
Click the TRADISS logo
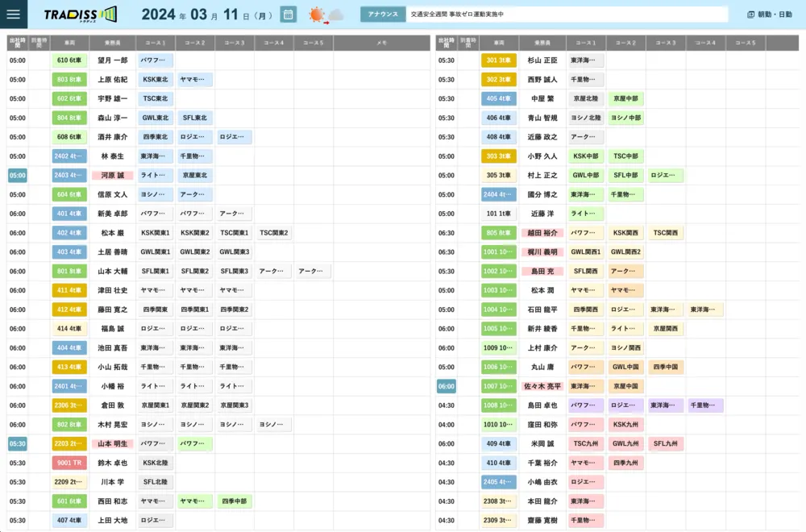[x=80, y=15]
